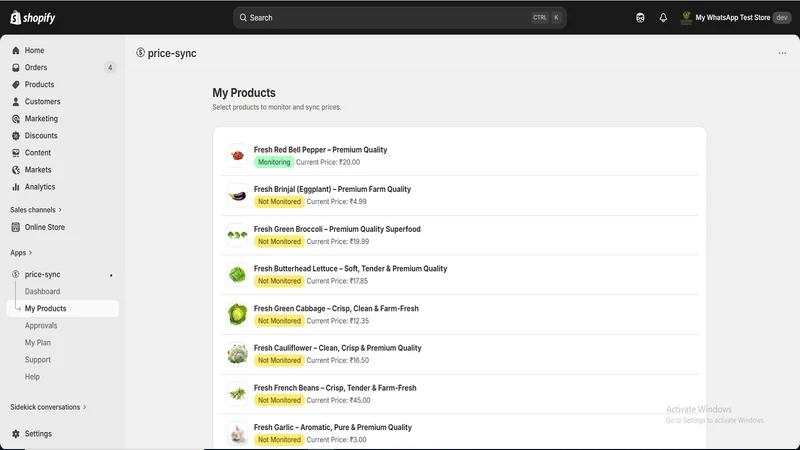
Task: Expand Sidekick conversations
Action: [48, 407]
